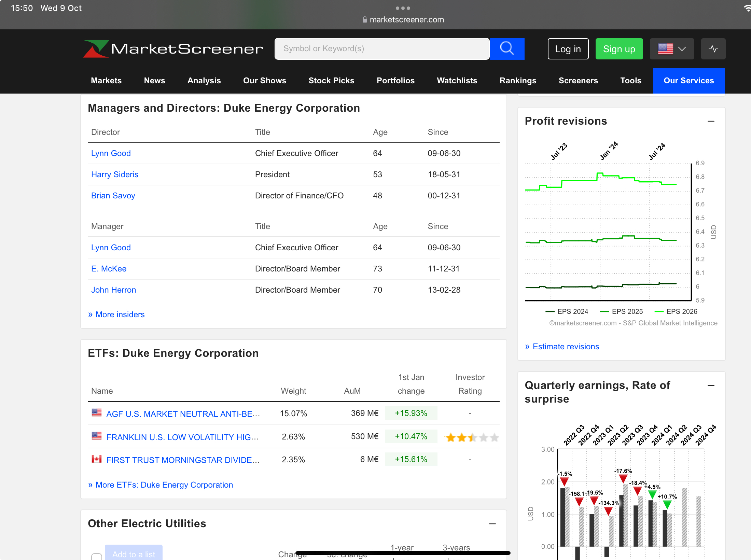Open the Screeners menu
Screen dimensions: 751x560
click(578, 81)
